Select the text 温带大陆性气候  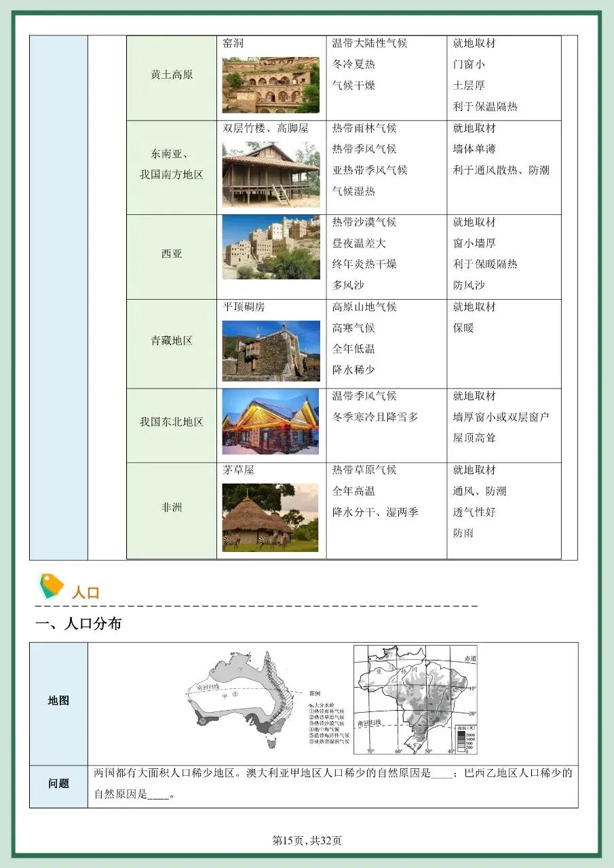coord(370,43)
